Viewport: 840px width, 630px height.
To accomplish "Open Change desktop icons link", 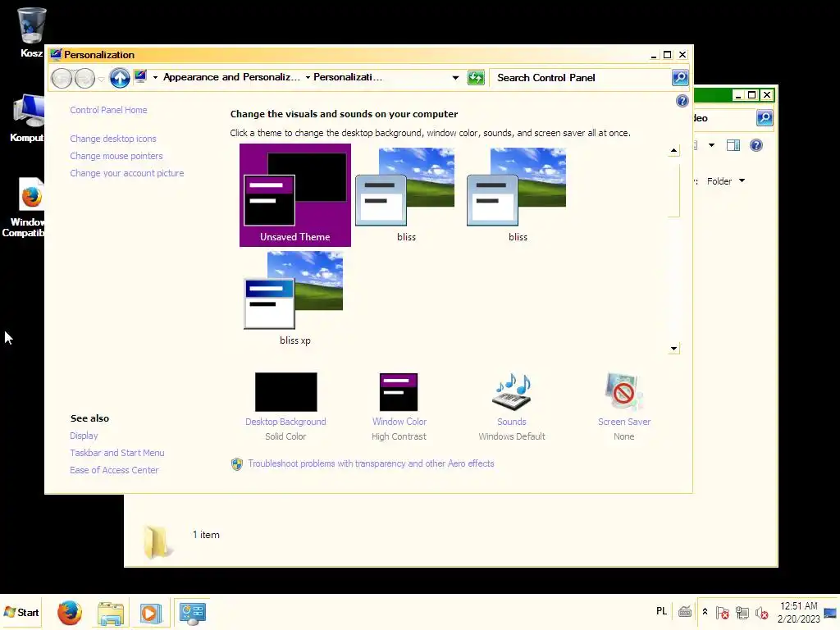I will 113,139.
